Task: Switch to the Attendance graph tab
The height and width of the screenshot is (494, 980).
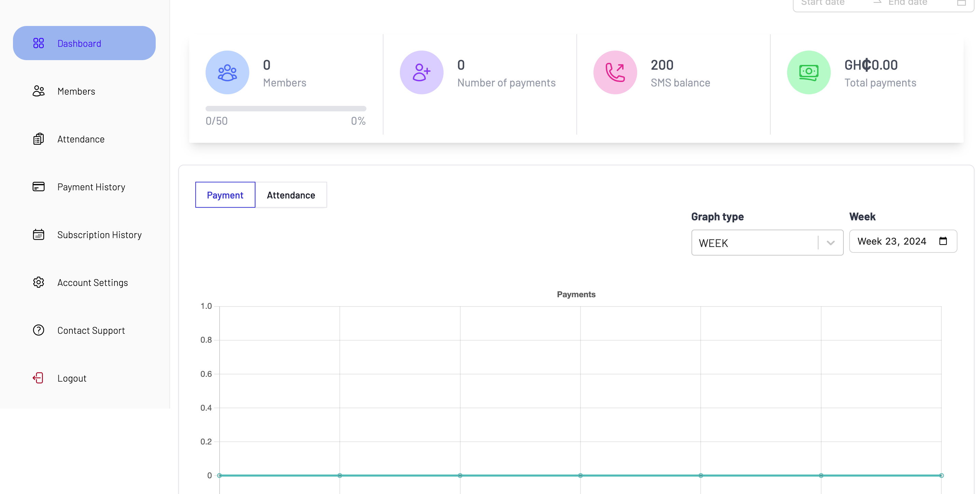Action: [291, 195]
